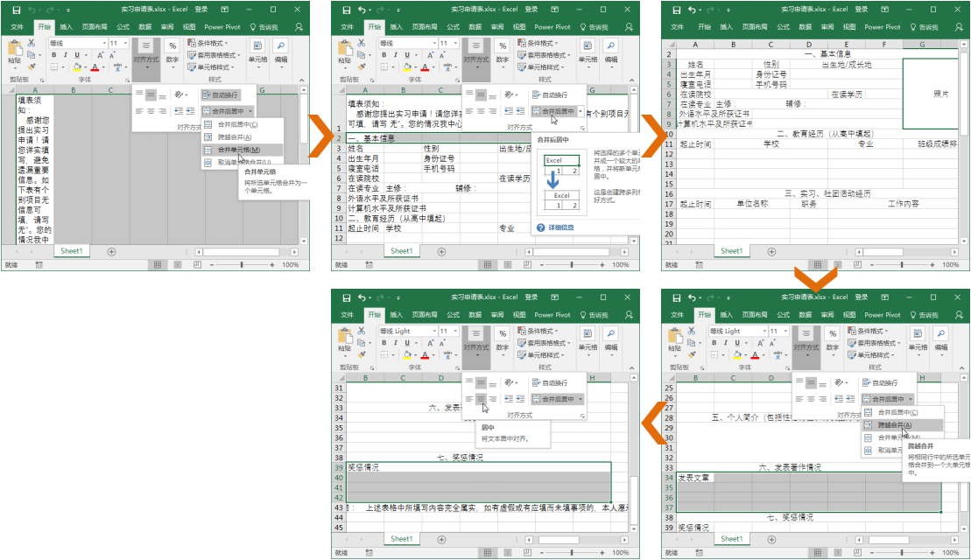
Task: Click Cut scissors icon in top-left window
Action: (x=31, y=44)
